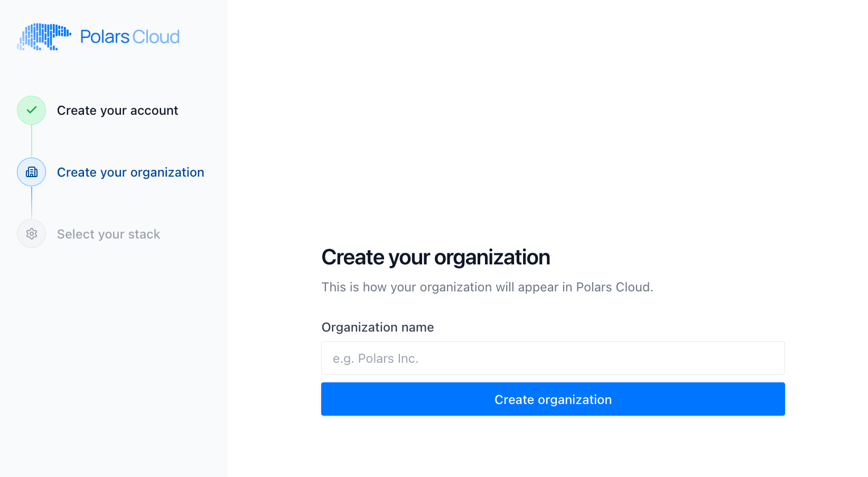Click the Polars bear logo icon
This screenshot has height=477, width=868.
point(44,37)
